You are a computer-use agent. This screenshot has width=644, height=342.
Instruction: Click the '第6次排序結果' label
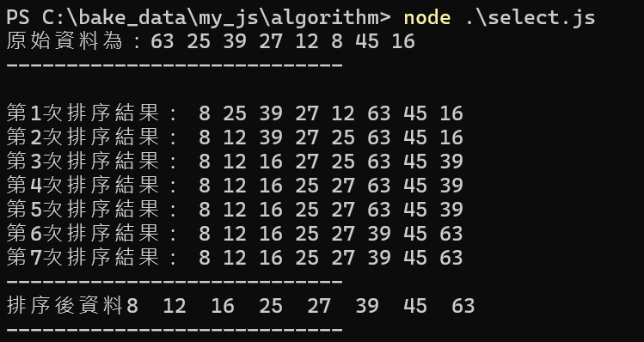click(x=83, y=234)
